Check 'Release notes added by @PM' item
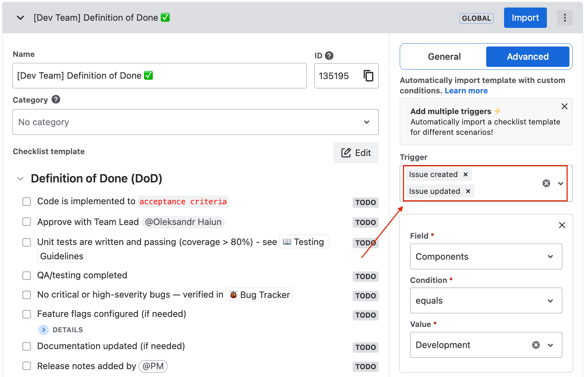Viewport: 588px width, 377px height. coord(27,366)
